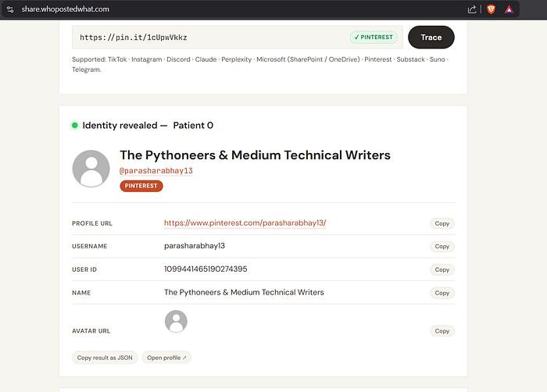
Task: Click the share page icon in address bar
Action: pyautogui.click(x=472, y=9)
